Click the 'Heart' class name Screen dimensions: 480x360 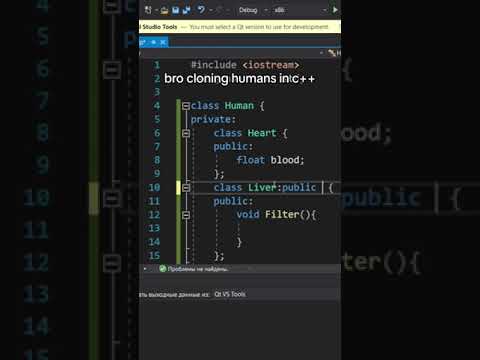[x=262, y=133]
